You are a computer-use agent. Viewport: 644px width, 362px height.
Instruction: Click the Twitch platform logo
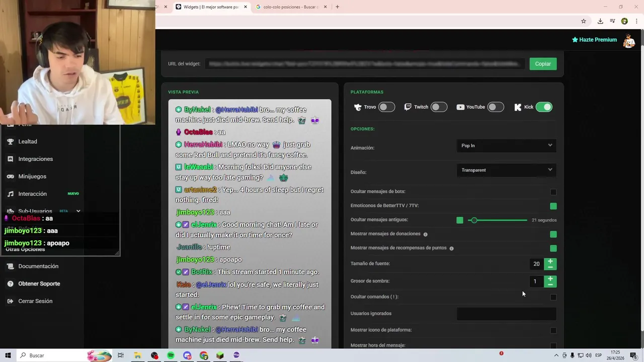408,107
